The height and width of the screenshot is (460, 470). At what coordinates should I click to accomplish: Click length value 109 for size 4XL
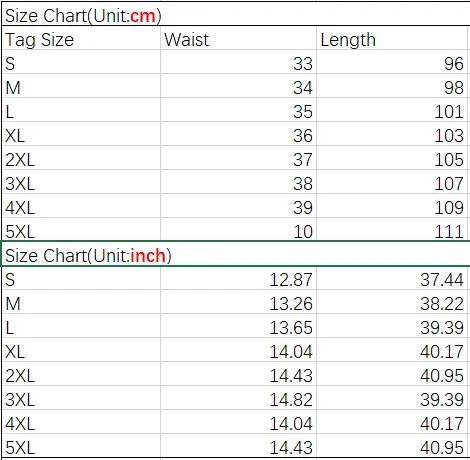click(x=392, y=206)
